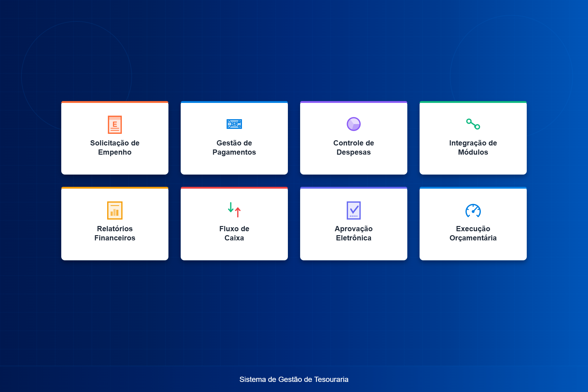This screenshot has height=392, width=588.
Task: Click the Relatórios Financeiros bar chart icon
Action: coord(115,210)
